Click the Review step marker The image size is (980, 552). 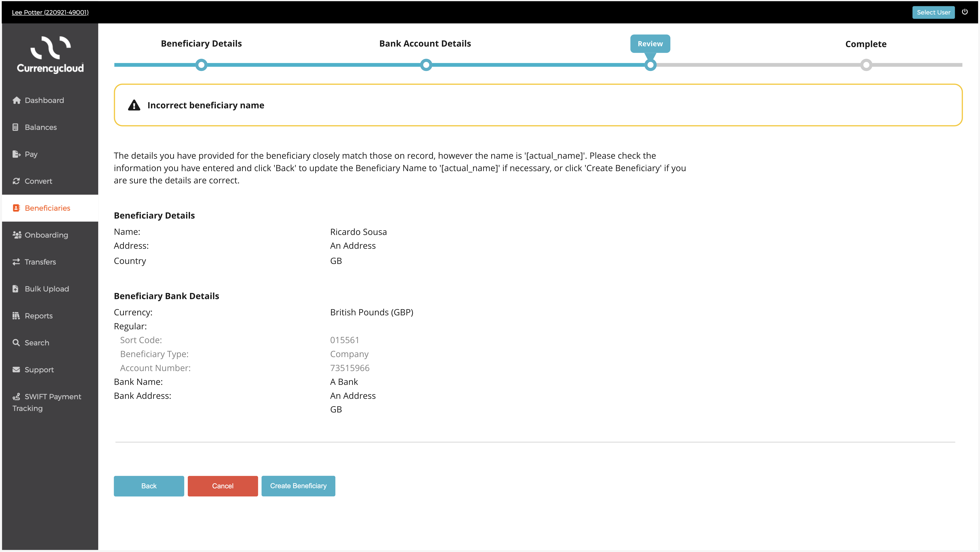pyautogui.click(x=650, y=65)
